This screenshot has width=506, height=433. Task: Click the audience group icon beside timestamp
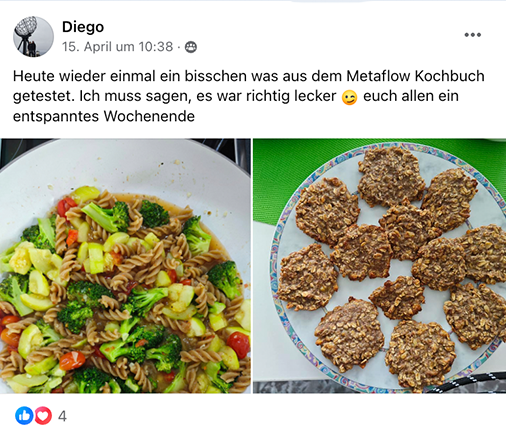pyautogui.click(x=191, y=47)
